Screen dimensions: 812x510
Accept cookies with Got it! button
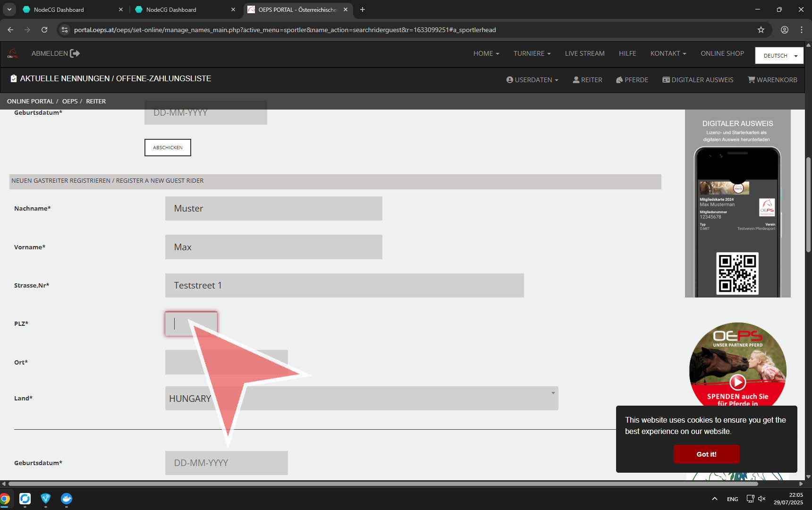pos(706,454)
